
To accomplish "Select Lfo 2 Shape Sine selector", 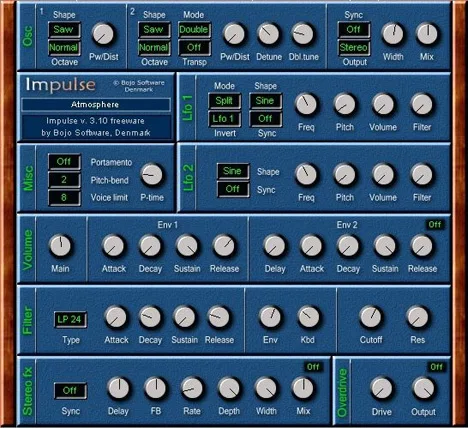I will (x=233, y=171).
